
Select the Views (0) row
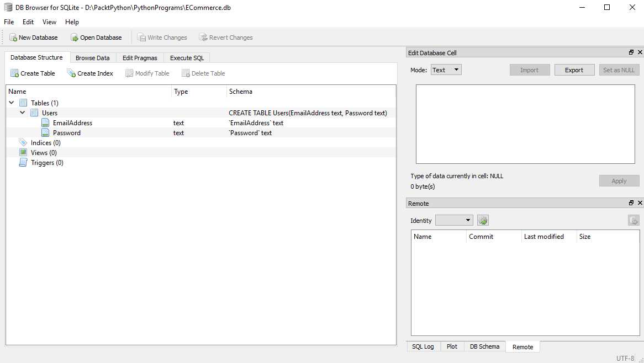[x=44, y=153]
